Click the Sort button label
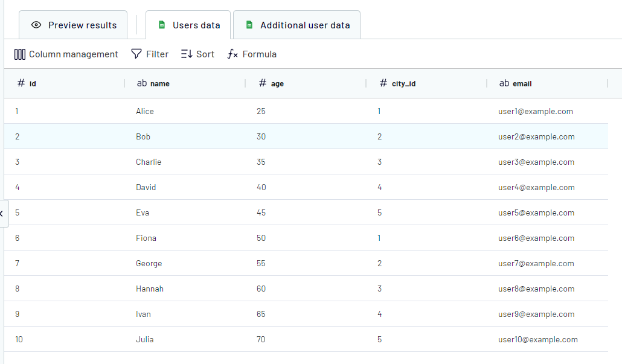This screenshot has height=364, width=622. (205, 54)
